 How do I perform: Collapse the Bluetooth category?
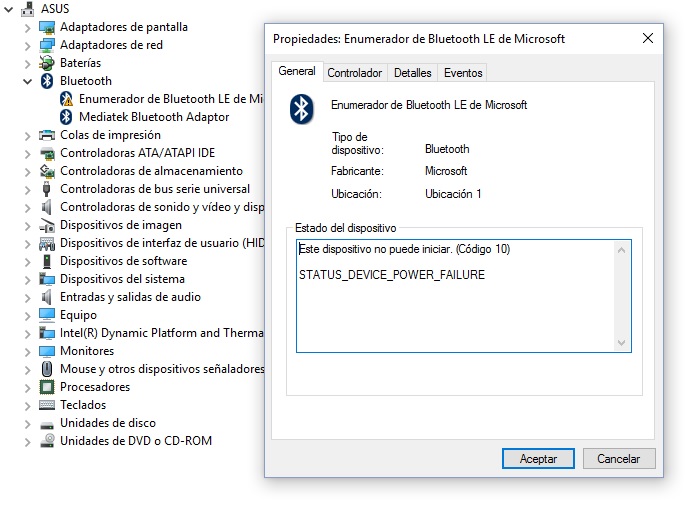click(x=27, y=81)
